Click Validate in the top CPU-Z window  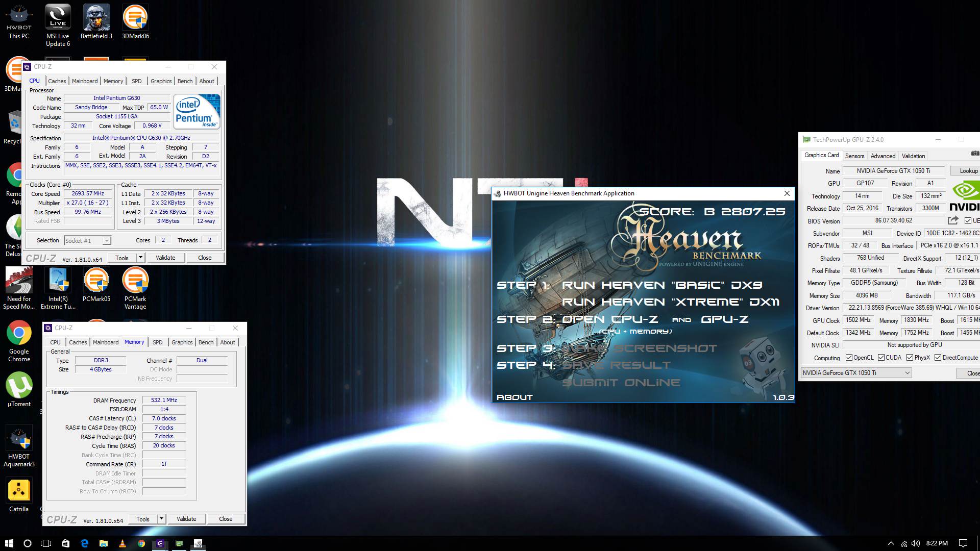pyautogui.click(x=165, y=258)
